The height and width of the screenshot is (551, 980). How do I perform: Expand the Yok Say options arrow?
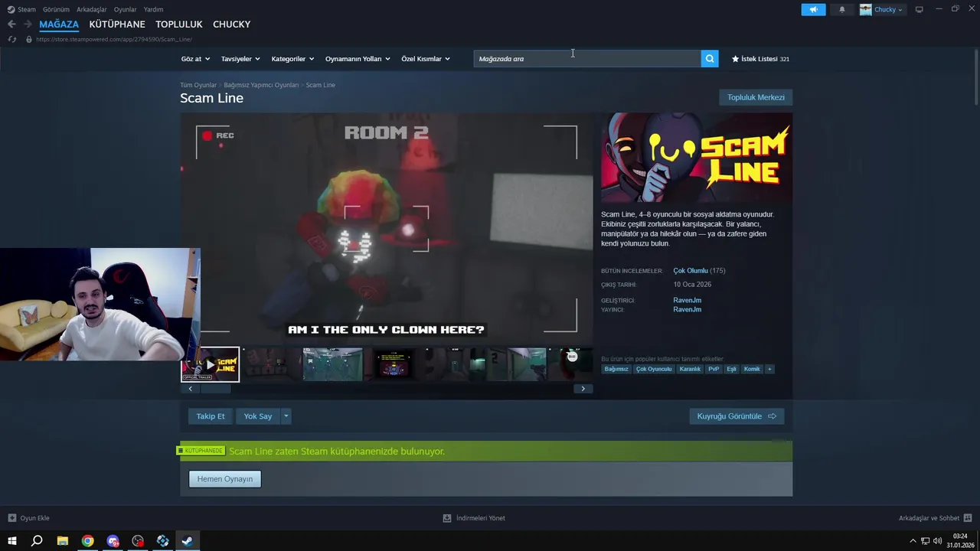click(286, 416)
